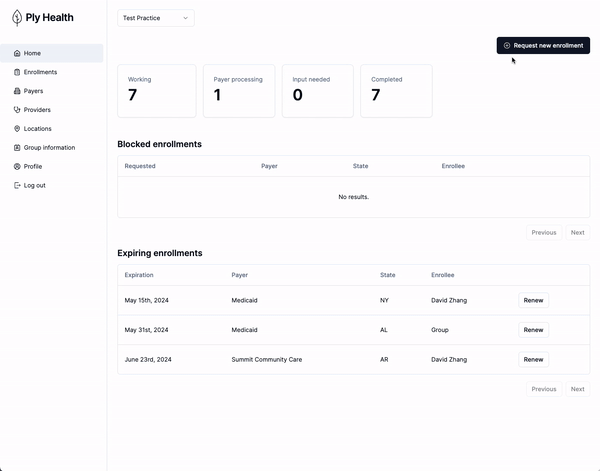
Task: Click the Locations pin icon
Action: [x=17, y=129]
